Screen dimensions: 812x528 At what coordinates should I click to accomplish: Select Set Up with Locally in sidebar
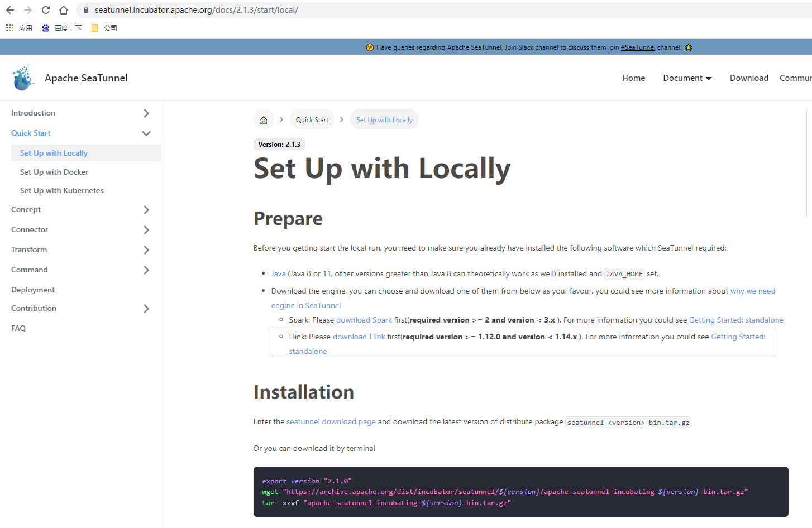pos(86,153)
